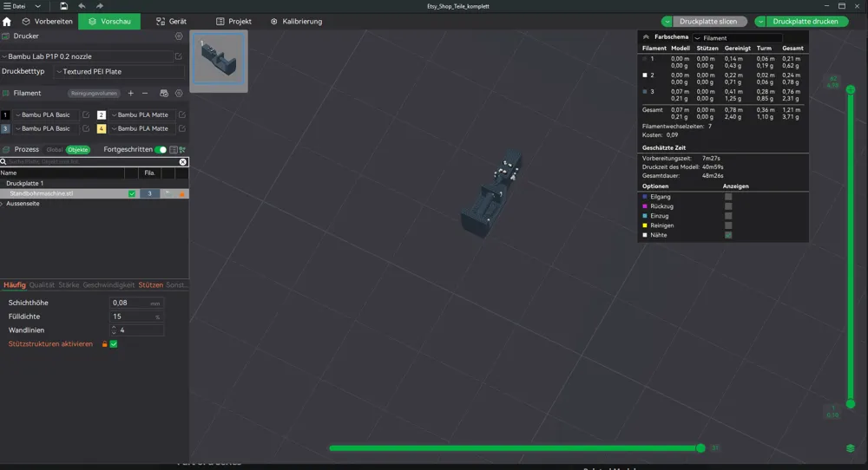This screenshot has height=470, width=868.
Task: Toggle the Standbohrmaschine.stl printable checkbox
Action: click(132, 193)
